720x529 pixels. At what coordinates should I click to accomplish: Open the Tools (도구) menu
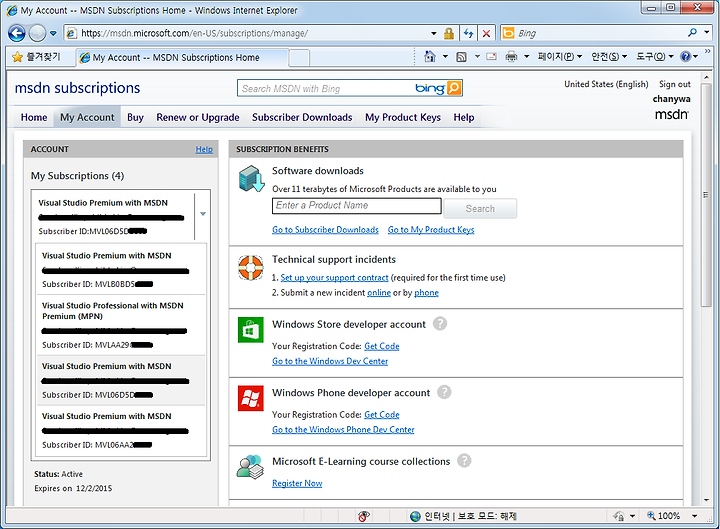pyautogui.click(x=654, y=56)
